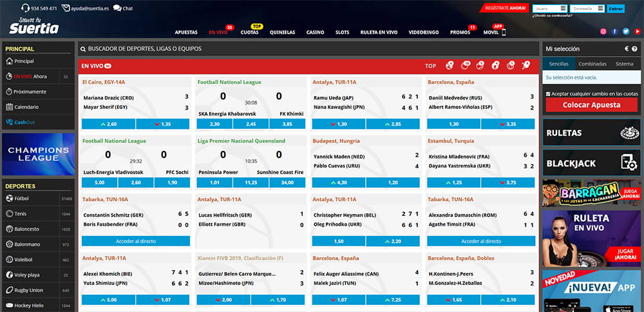Select 2,60 odds for Mariana Drazic
Screen dimensions: 644x312
[x=108, y=124]
